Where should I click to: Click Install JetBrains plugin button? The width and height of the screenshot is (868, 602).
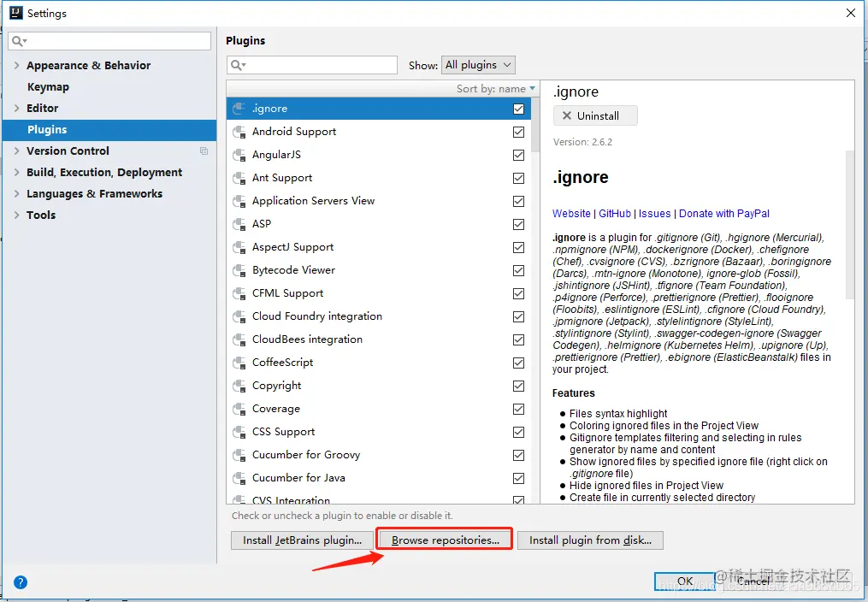[302, 540]
